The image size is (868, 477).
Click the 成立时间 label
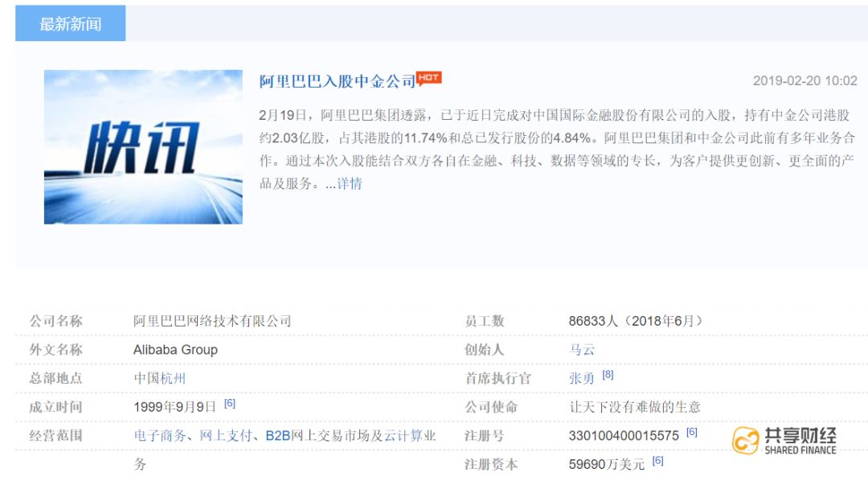[x=56, y=407]
